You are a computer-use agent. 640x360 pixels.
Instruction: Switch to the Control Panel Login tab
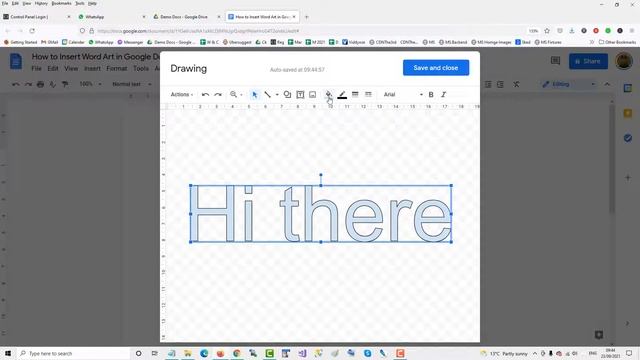(x=38, y=17)
